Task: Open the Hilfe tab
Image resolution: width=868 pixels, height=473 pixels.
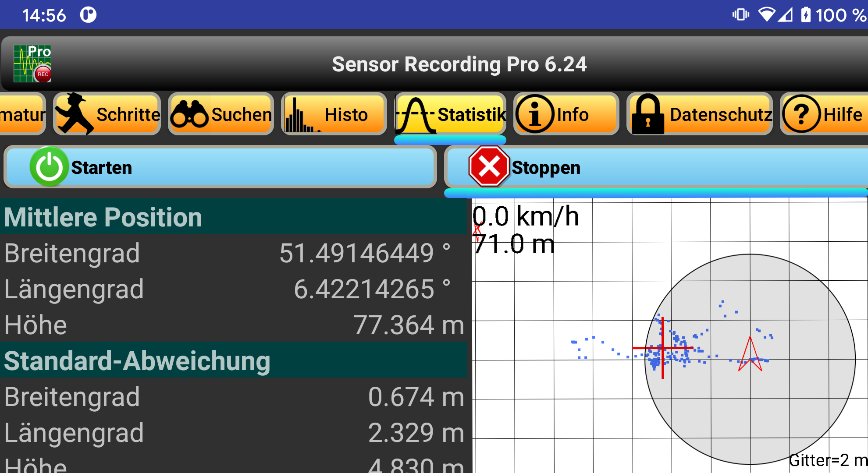Action: (x=824, y=114)
